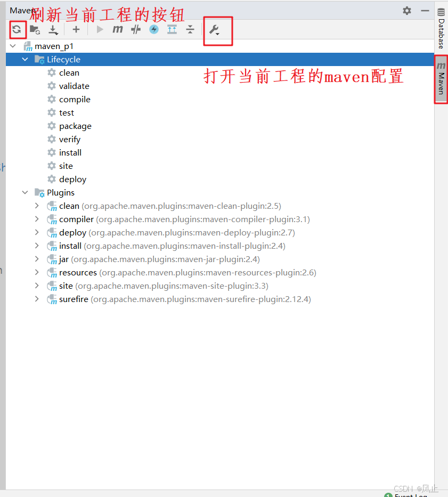The image size is (448, 497).
Task: Click gear icon beside test goal
Action: point(51,112)
